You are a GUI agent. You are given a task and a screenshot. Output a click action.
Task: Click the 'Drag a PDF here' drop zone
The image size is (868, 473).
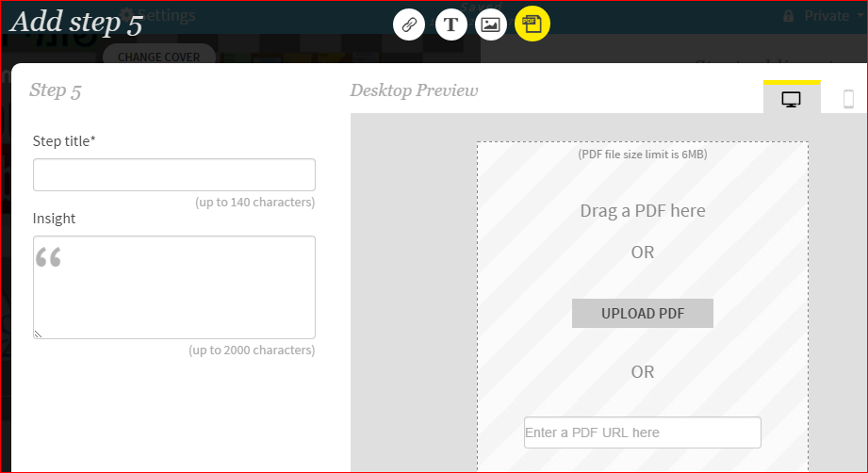click(643, 211)
